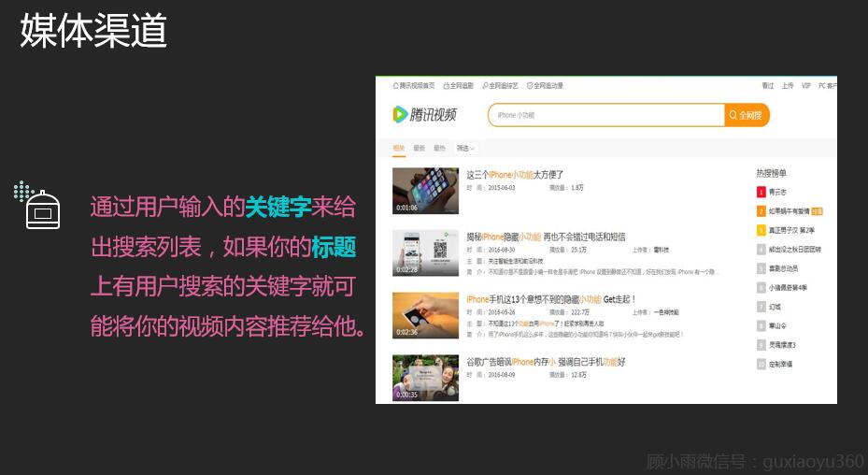Click play count 1.8万

coord(577,188)
